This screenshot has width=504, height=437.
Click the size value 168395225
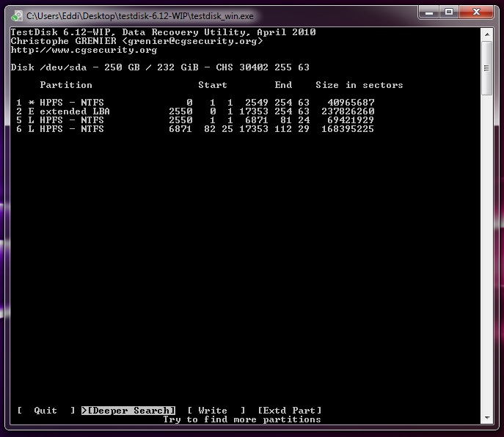click(x=348, y=129)
